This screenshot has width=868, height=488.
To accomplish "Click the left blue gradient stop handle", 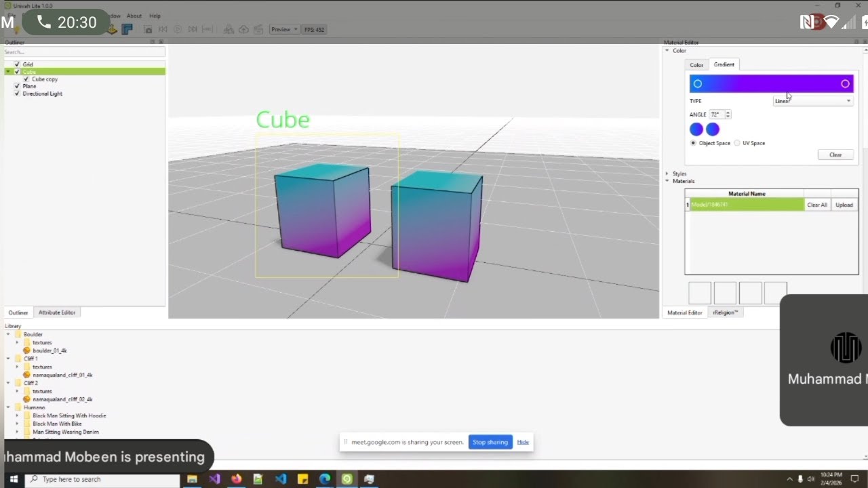I will coord(698,83).
